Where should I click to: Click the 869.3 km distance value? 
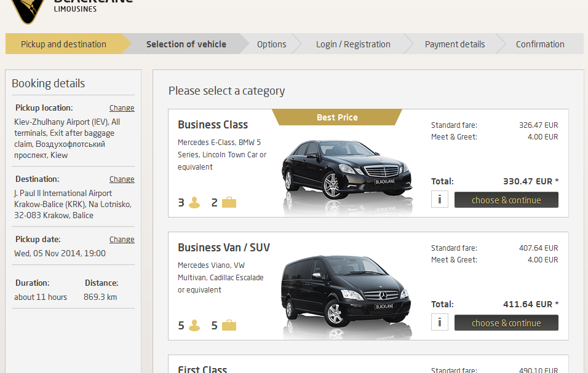coord(100,297)
